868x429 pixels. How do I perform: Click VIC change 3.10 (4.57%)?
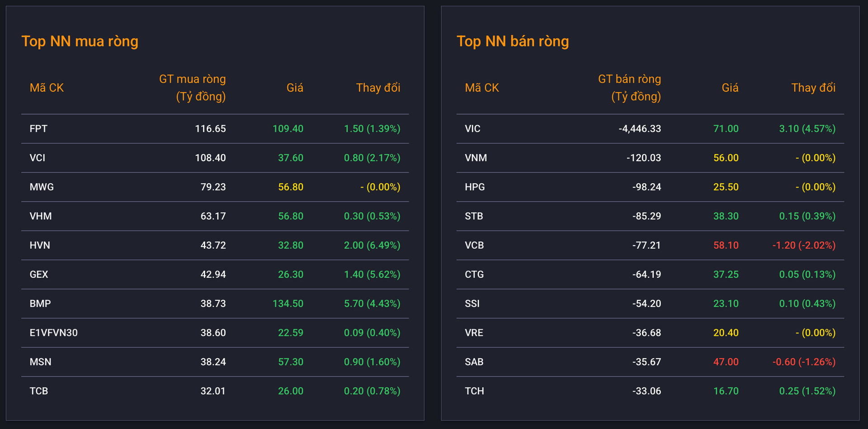807,129
